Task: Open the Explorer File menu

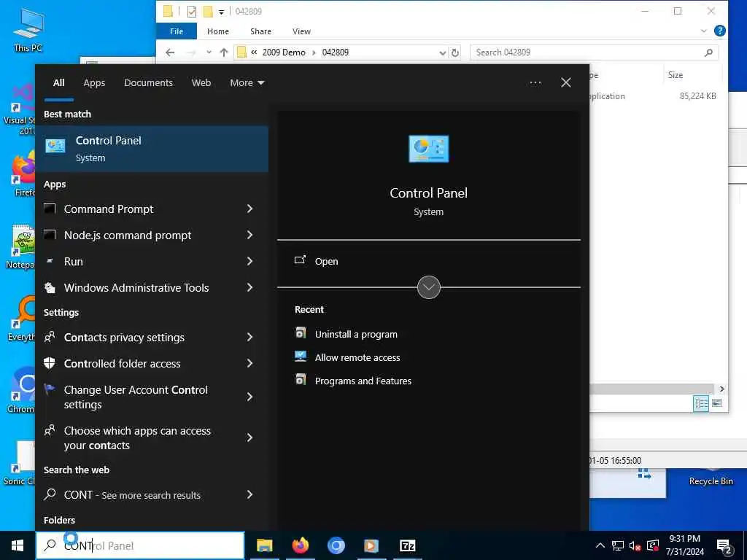Action: click(177, 31)
